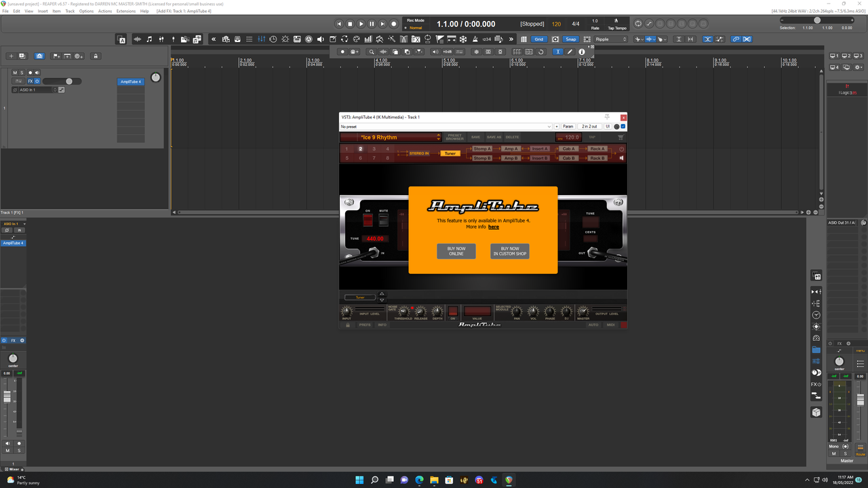Click the here link in the AmpliTube popup

tap(494, 227)
